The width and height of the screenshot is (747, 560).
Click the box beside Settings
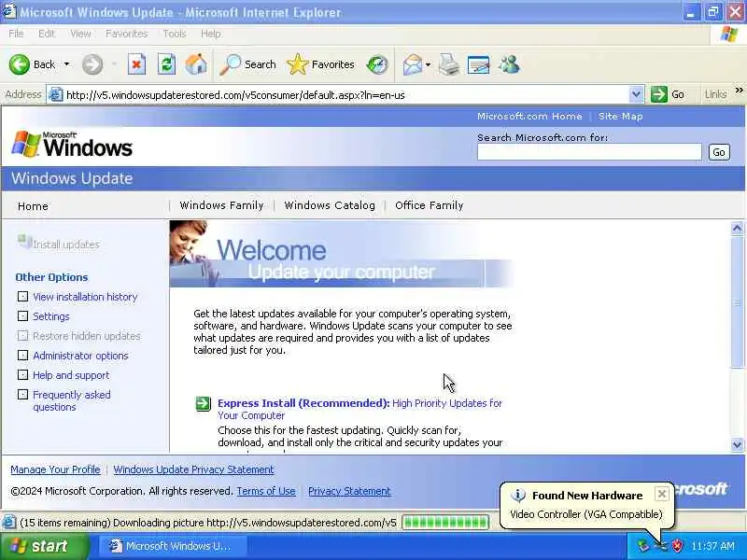pos(22,315)
